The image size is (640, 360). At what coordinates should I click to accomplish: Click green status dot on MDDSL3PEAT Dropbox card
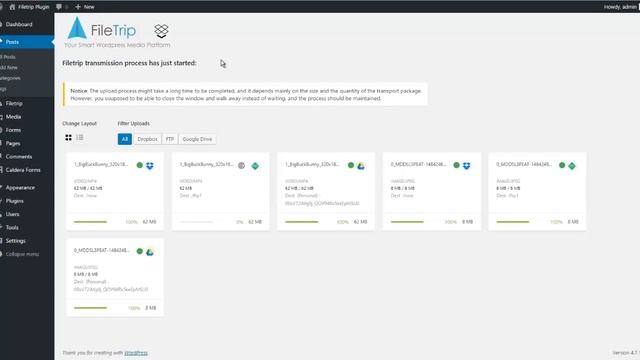tap(456, 165)
